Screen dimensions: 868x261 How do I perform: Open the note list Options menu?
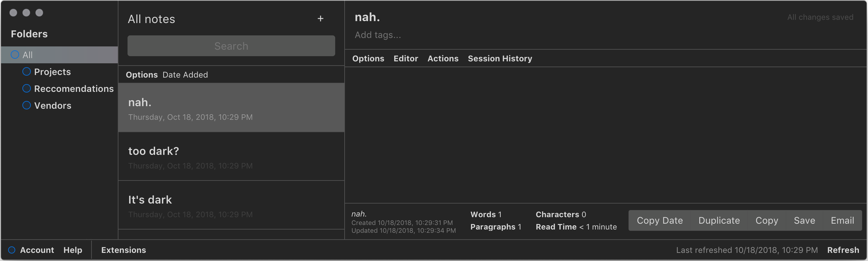(141, 75)
